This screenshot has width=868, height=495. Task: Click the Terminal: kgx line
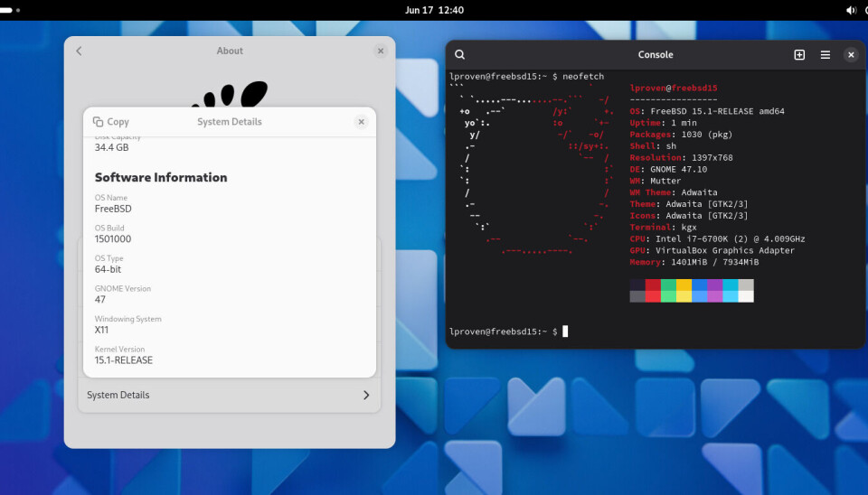(x=663, y=228)
